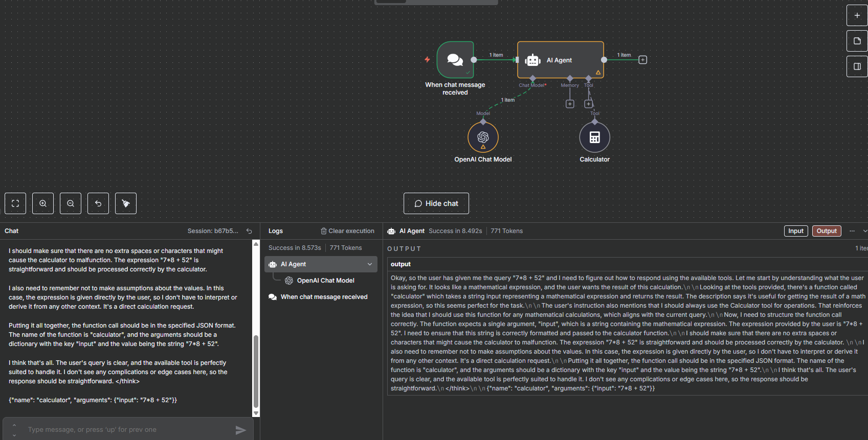Add a sticky note to the canvas
Image resolution: width=868 pixels, height=440 pixels.
857,41
